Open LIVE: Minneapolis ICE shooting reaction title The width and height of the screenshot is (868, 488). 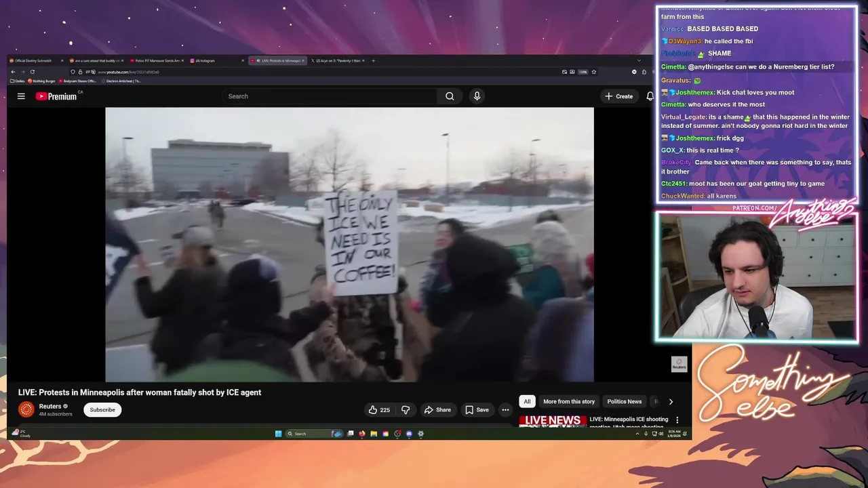629,423
